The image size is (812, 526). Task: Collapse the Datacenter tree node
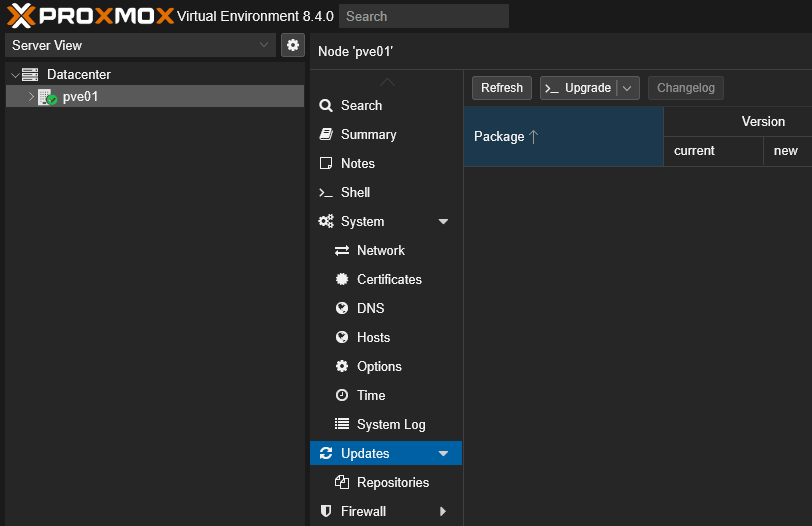[x=14, y=75]
